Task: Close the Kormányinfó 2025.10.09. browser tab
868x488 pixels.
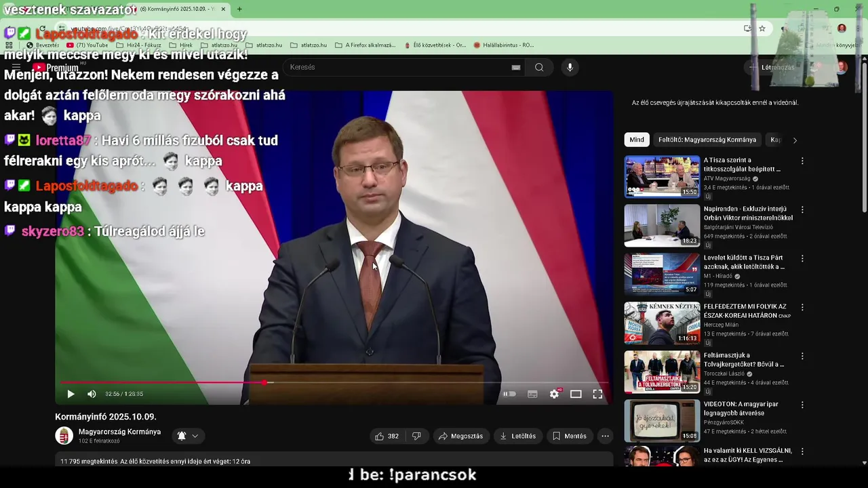Action: point(224,9)
